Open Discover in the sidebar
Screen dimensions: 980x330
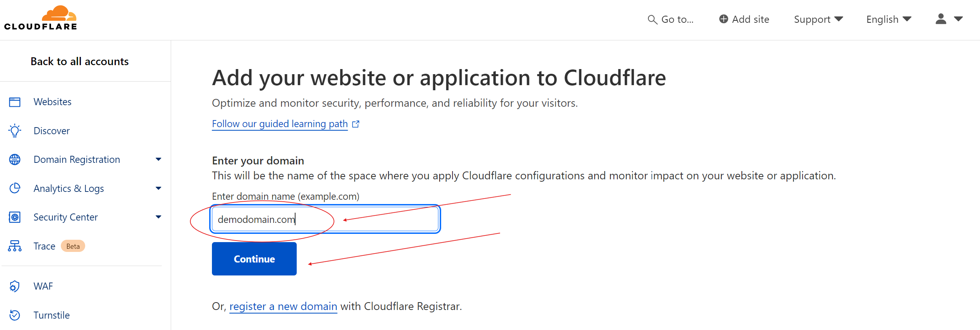coord(52,131)
